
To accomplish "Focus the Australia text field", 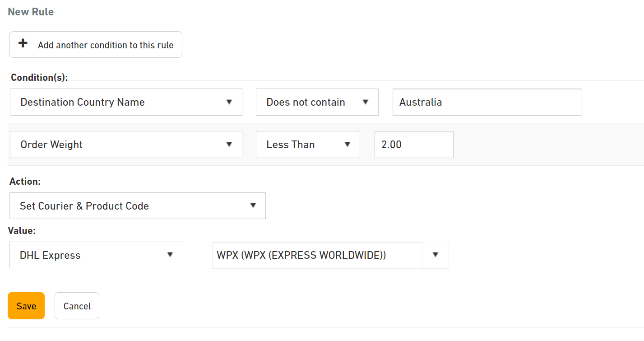I will click(x=486, y=102).
